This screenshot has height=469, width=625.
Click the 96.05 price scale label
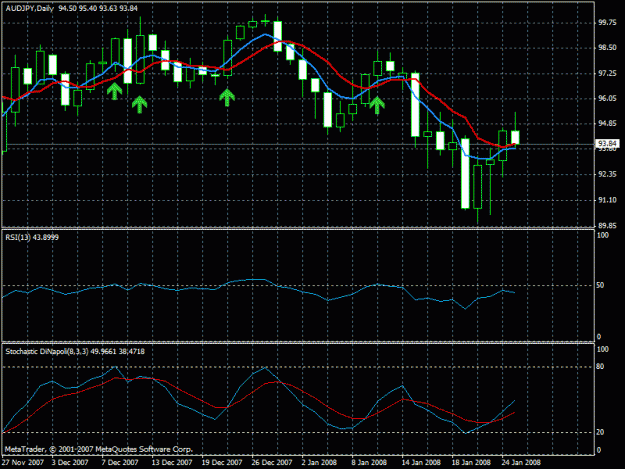pos(607,98)
